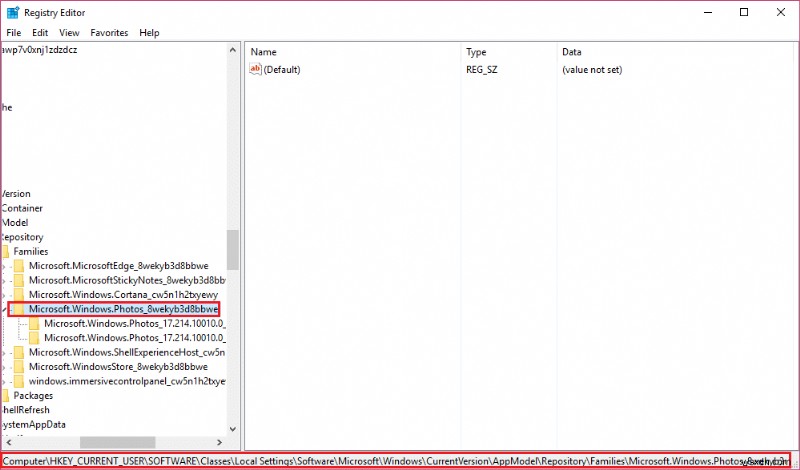Minimize the Registry Editor window

pyautogui.click(x=708, y=13)
